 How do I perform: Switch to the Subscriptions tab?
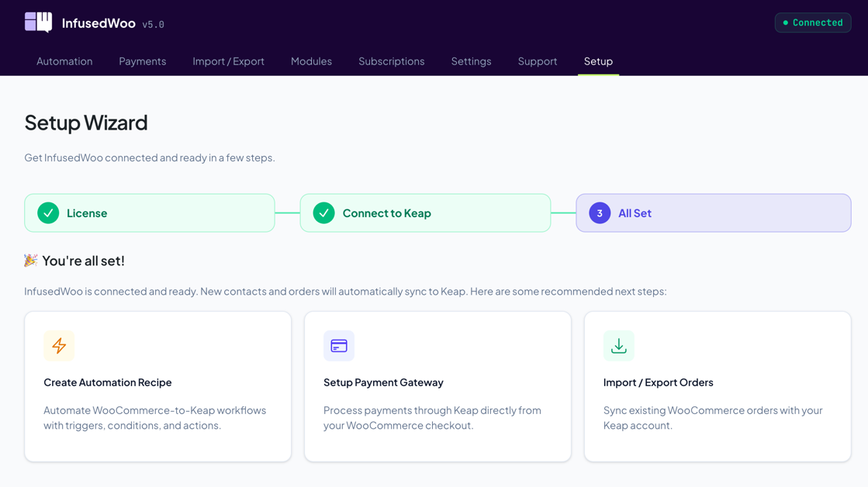click(x=391, y=61)
